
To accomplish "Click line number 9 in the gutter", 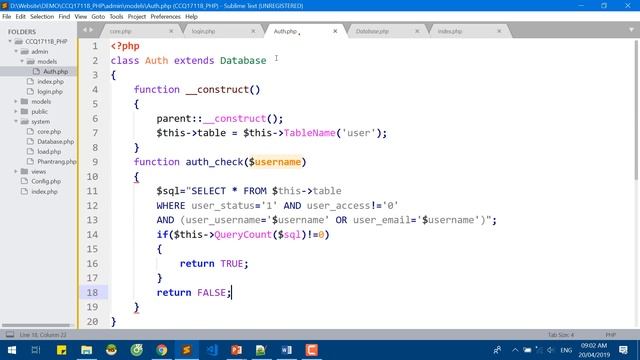I will [95, 162].
